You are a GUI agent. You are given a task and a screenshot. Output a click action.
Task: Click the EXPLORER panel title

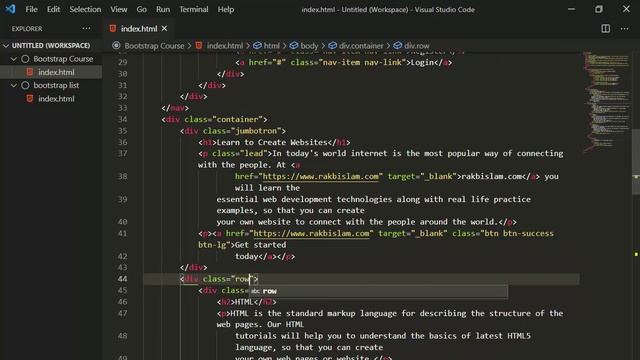27,29
